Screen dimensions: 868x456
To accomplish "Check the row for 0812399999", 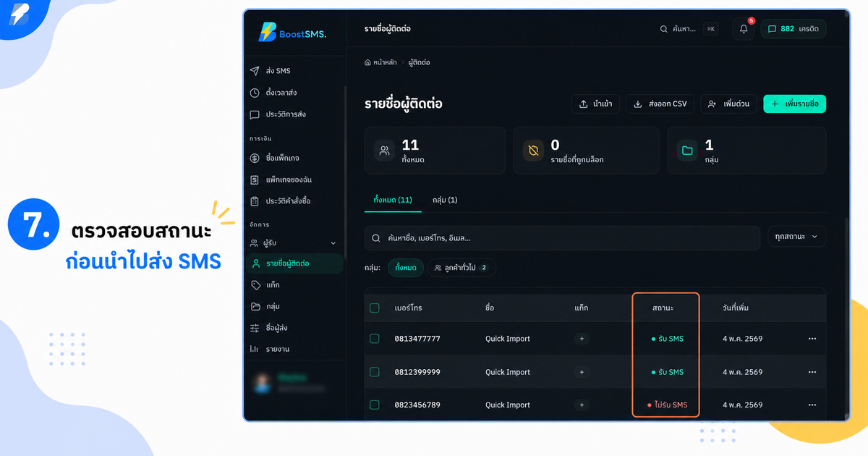I will point(375,371).
